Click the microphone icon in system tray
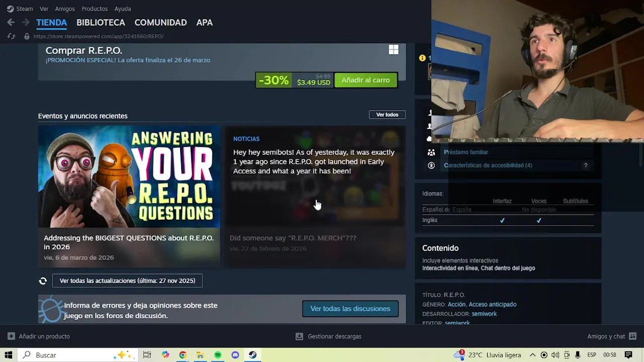The image size is (644, 362). click(x=578, y=355)
